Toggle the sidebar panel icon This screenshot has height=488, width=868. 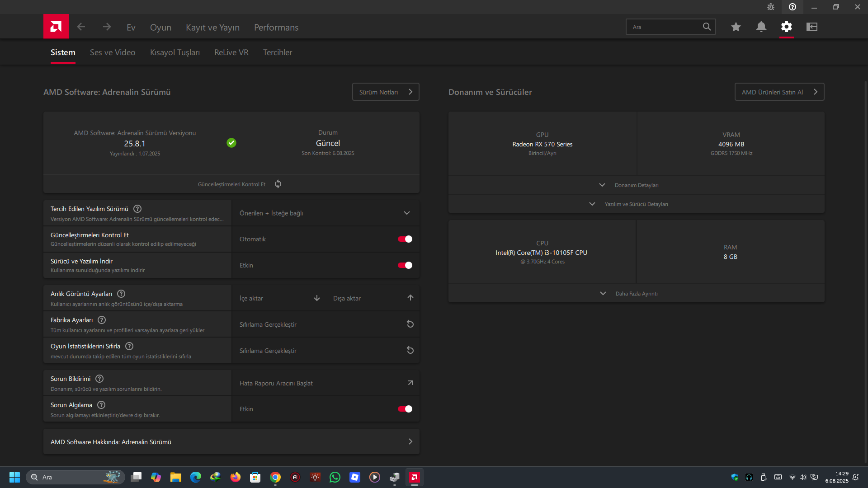point(812,27)
